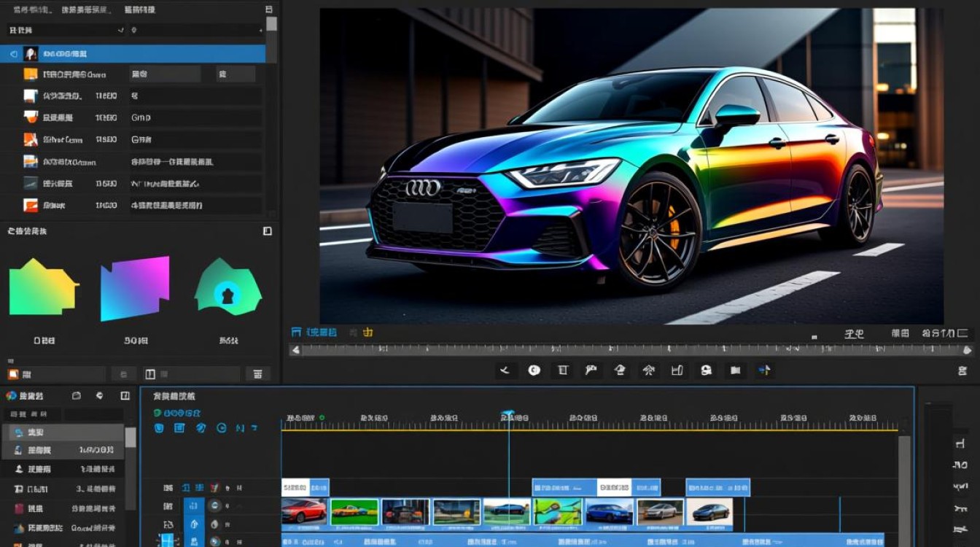Click the yellow icon below the preview
980x547 pixels.
pyautogui.click(x=367, y=333)
